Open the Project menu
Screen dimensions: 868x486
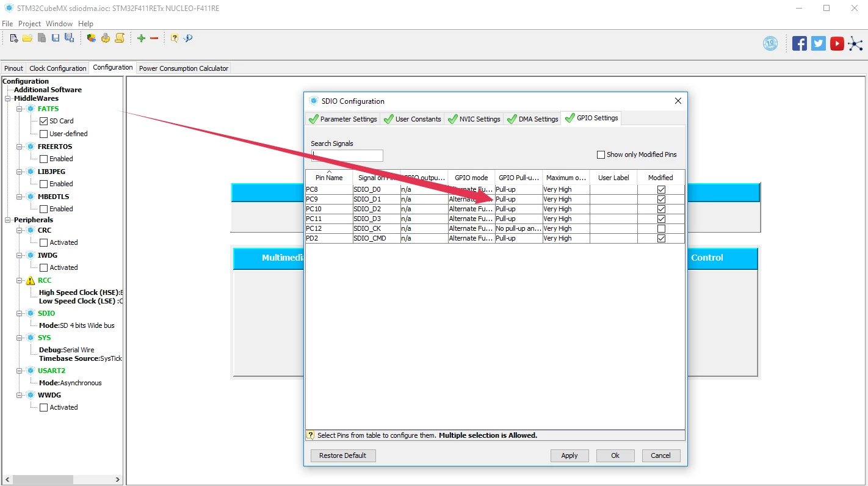tap(29, 23)
